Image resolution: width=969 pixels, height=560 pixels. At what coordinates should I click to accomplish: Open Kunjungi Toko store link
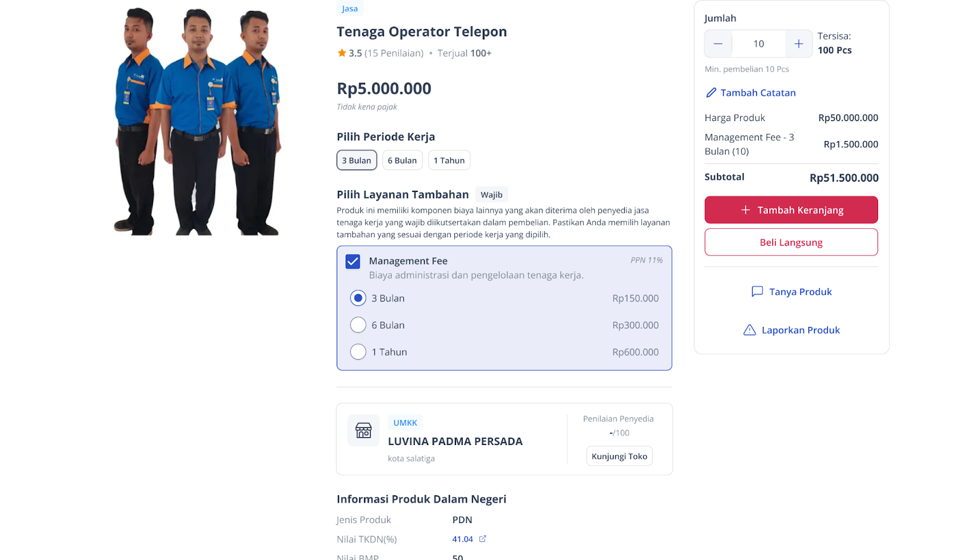[620, 456]
